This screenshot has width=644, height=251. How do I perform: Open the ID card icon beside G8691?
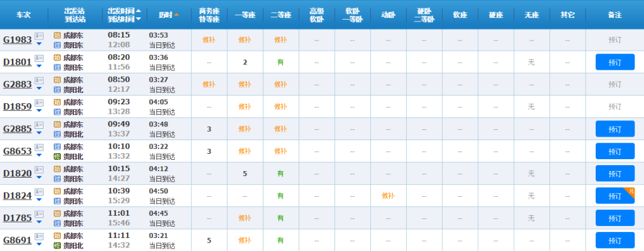[x=39, y=236]
